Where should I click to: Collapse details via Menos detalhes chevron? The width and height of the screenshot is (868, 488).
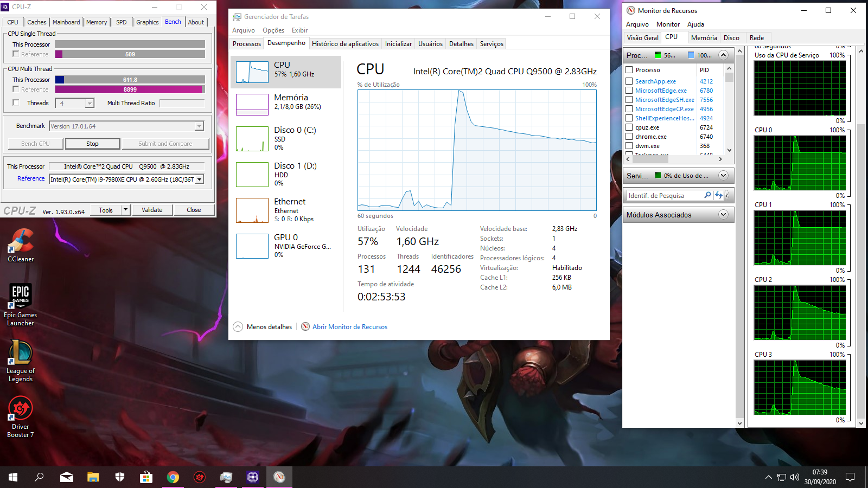click(x=238, y=326)
